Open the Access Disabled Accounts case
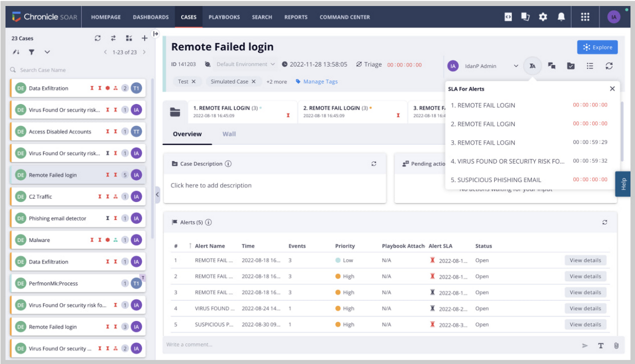635x364 pixels. 78,132
